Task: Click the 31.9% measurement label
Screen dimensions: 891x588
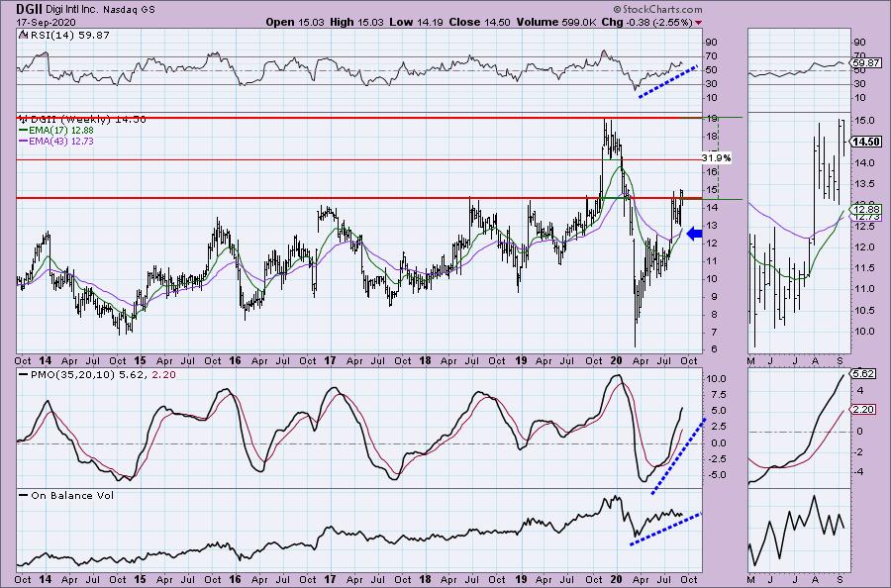Action: coord(716,158)
